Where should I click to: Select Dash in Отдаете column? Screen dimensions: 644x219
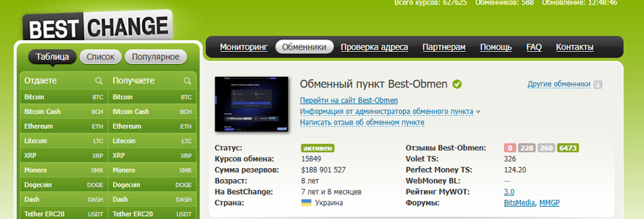(x=64, y=199)
